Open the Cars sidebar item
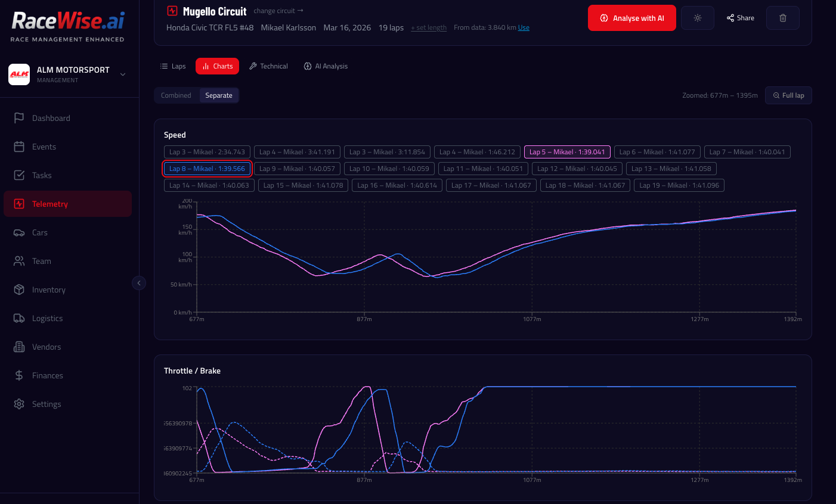Screen dimensions: 836x504 coord(39,232)
